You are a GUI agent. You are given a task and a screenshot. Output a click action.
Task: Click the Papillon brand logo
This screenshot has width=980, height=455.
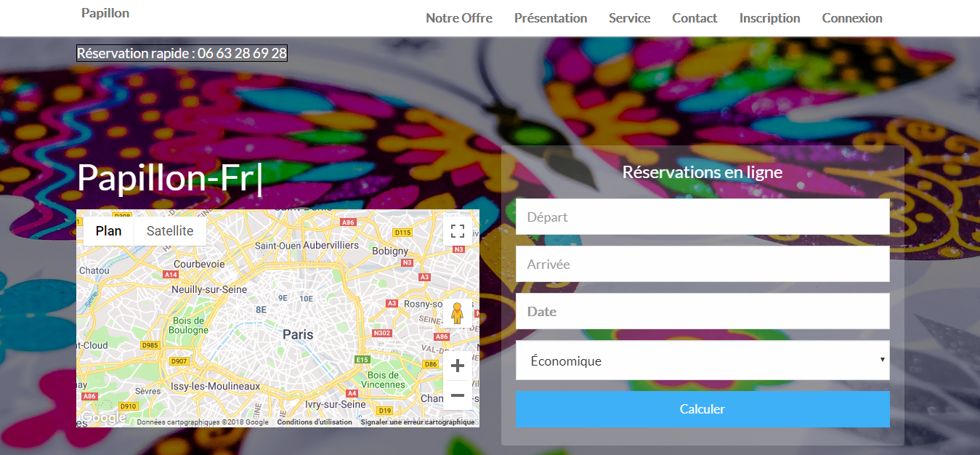pos(105,13)
